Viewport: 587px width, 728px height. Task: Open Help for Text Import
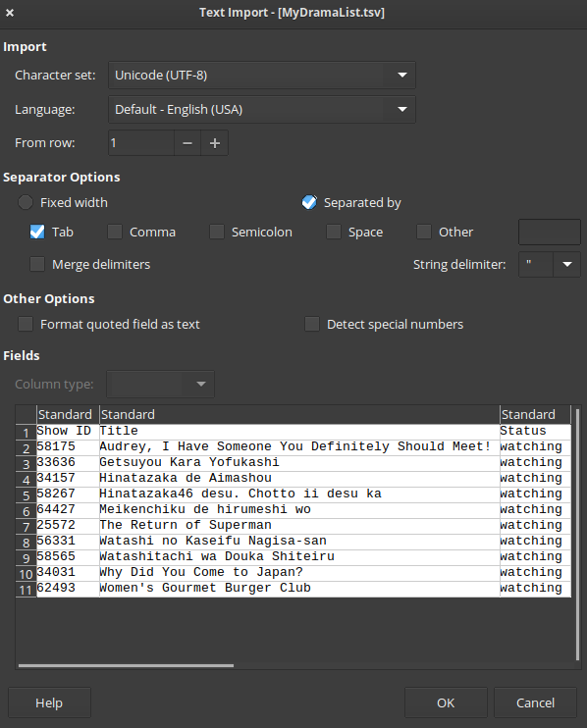click(x=49, y=702)
